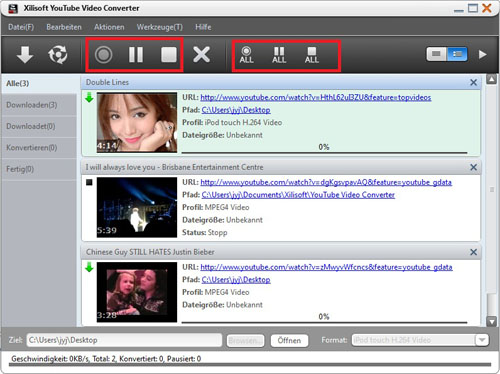Screen dimensions: 500x374
Task: Click Start ALL toolbar icon
Action: point(246,55)
